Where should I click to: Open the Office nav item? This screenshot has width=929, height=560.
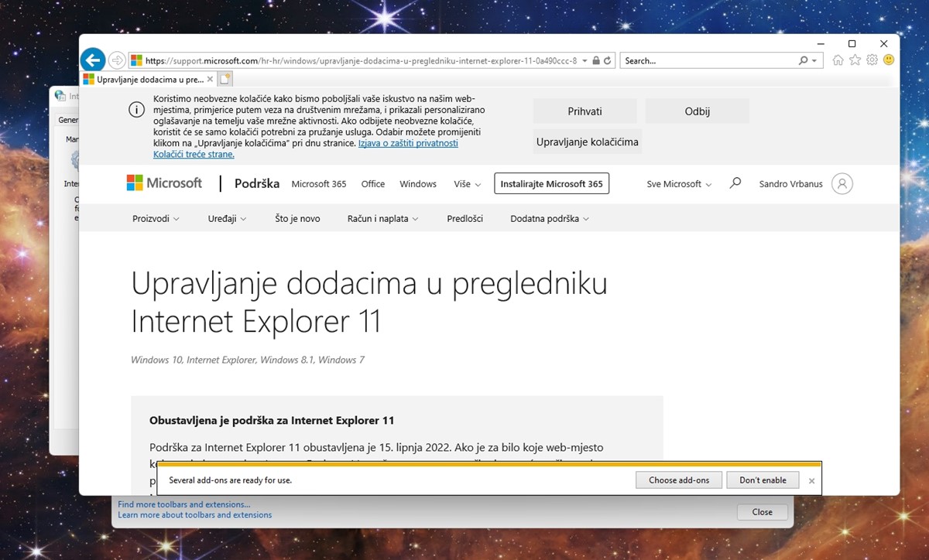click(373, 184)
